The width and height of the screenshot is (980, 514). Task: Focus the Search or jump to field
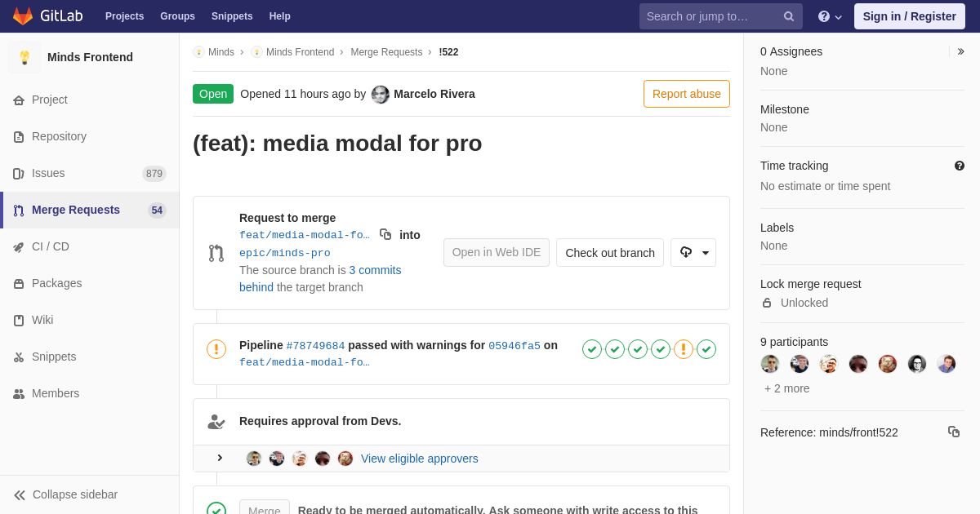pyautogui.click(x=710, y=16)
